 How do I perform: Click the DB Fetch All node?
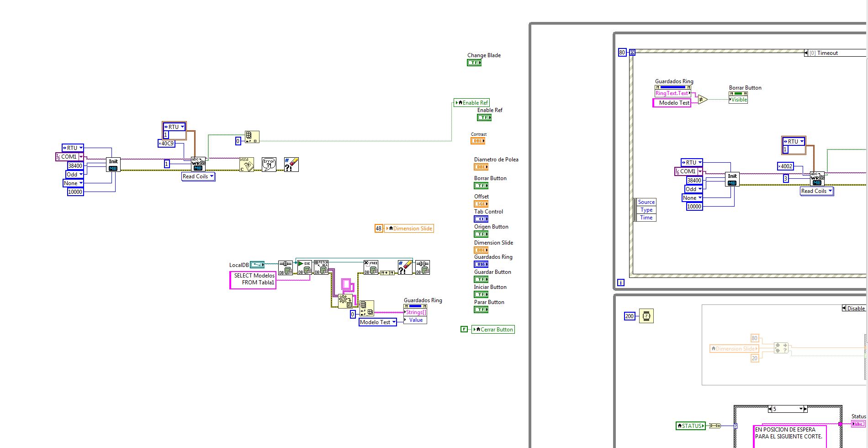pyautogui.click(x=321, y=267)
